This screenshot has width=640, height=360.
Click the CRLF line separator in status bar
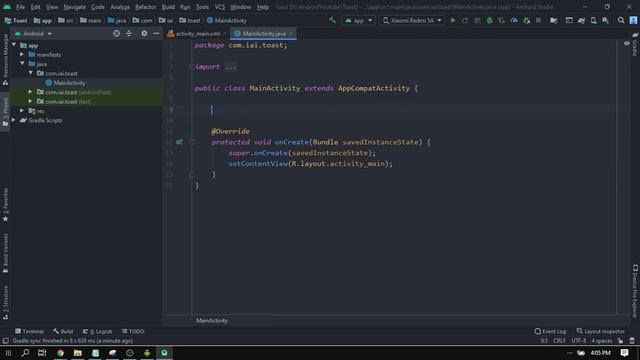[x=559, y=341]
